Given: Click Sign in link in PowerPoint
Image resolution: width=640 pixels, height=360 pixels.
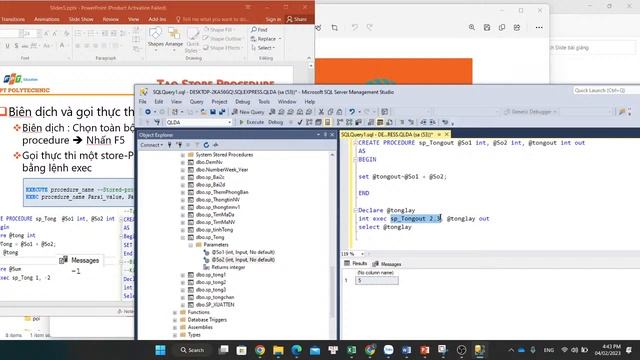Looking at the screenshot, I should pos(273,19).
